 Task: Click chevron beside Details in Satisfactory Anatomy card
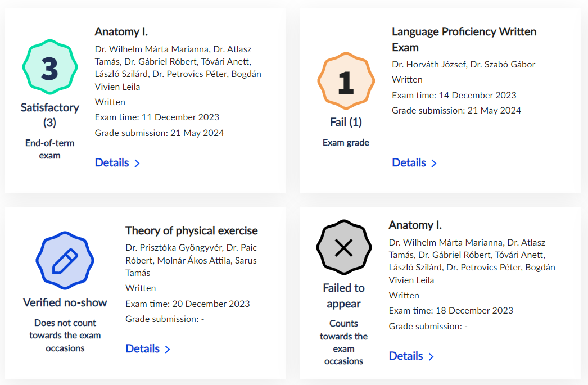point(137,164)
